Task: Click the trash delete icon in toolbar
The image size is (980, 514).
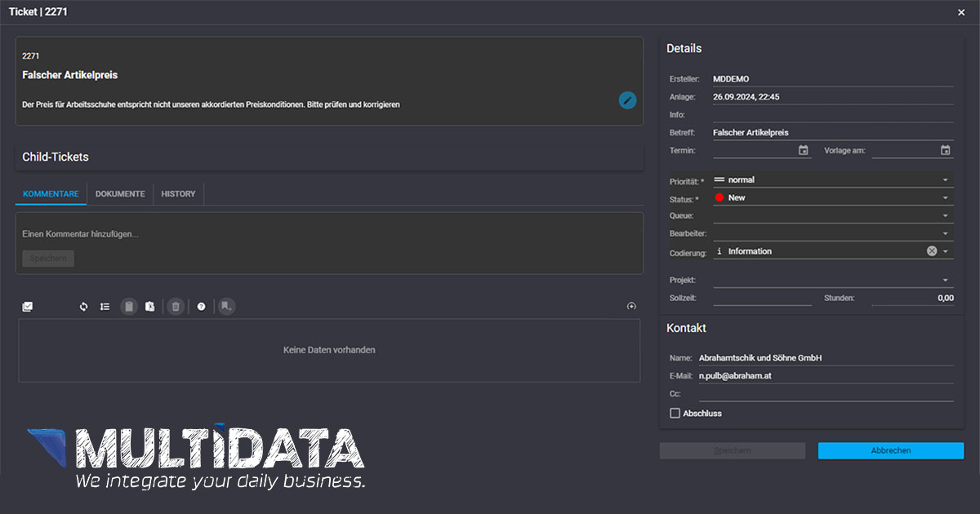Action: coord(176,307)
